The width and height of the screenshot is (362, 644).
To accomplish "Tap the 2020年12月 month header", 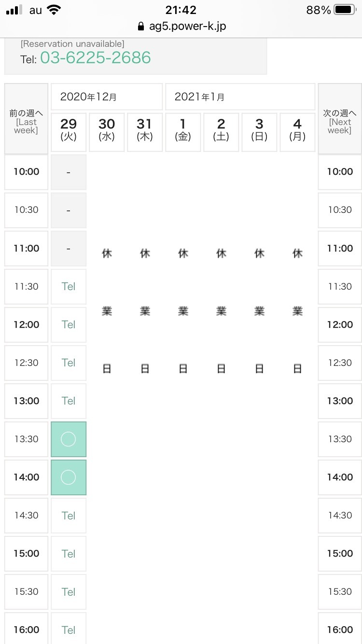I will pyautogui.click(x=107, y=97).
